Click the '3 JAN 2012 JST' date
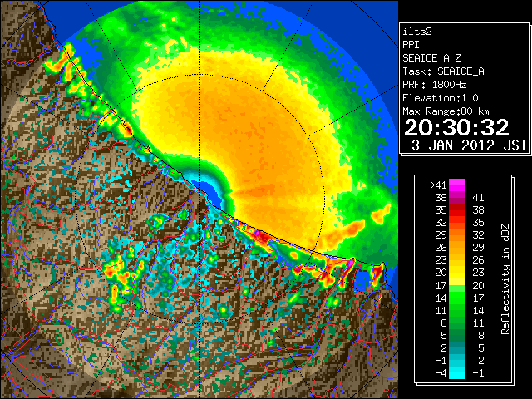The image size is (532, 399). click(469, 145)
